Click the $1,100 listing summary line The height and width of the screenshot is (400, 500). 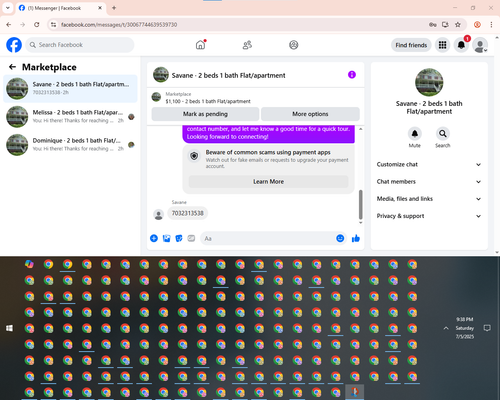(x=208, y=101)
